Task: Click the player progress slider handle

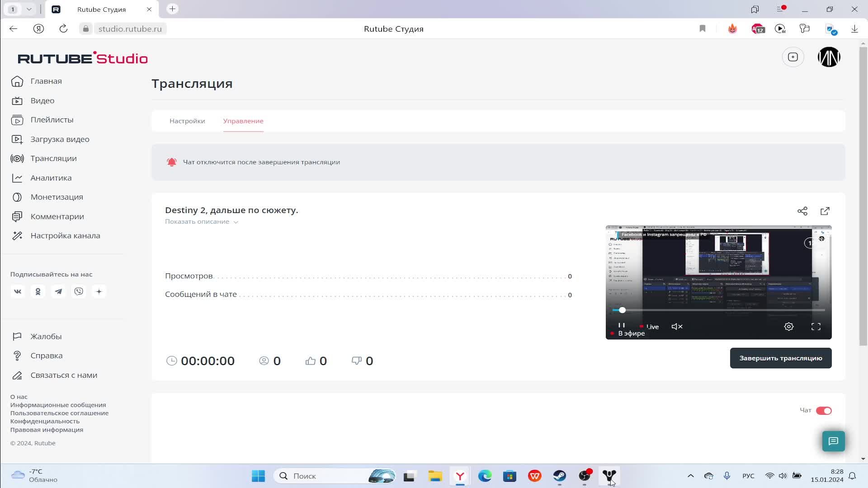Action: tap(622, 310)
